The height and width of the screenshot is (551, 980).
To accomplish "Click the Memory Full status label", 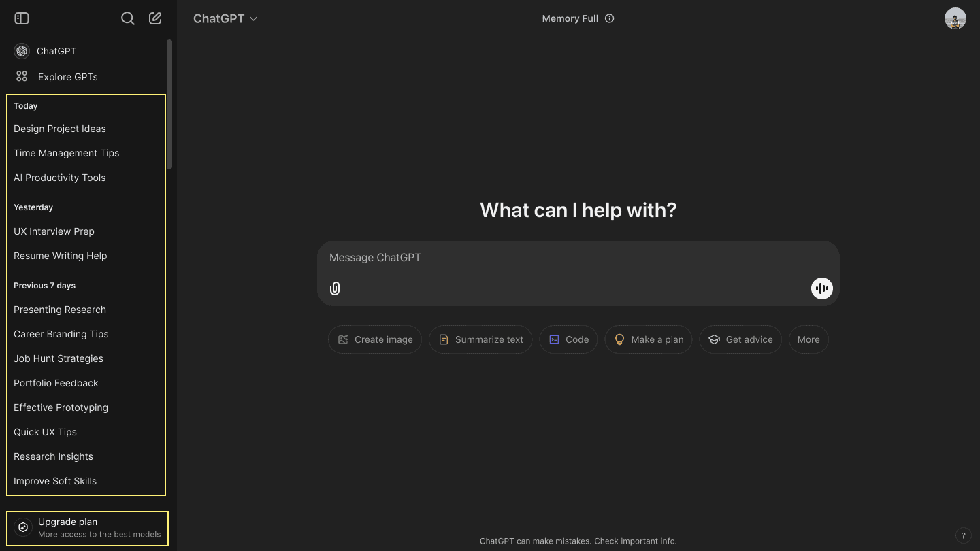I will (570, 18).
